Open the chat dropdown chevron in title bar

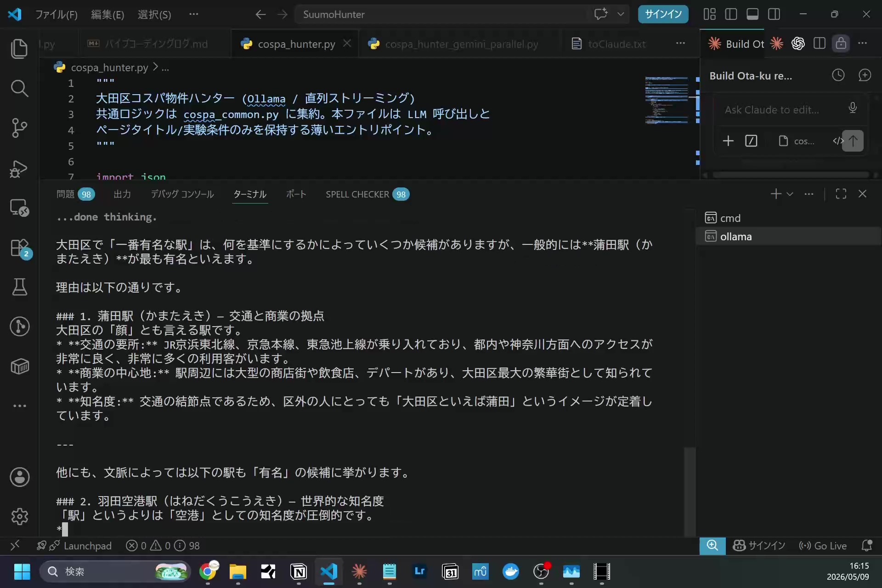(x=621, y=14)
